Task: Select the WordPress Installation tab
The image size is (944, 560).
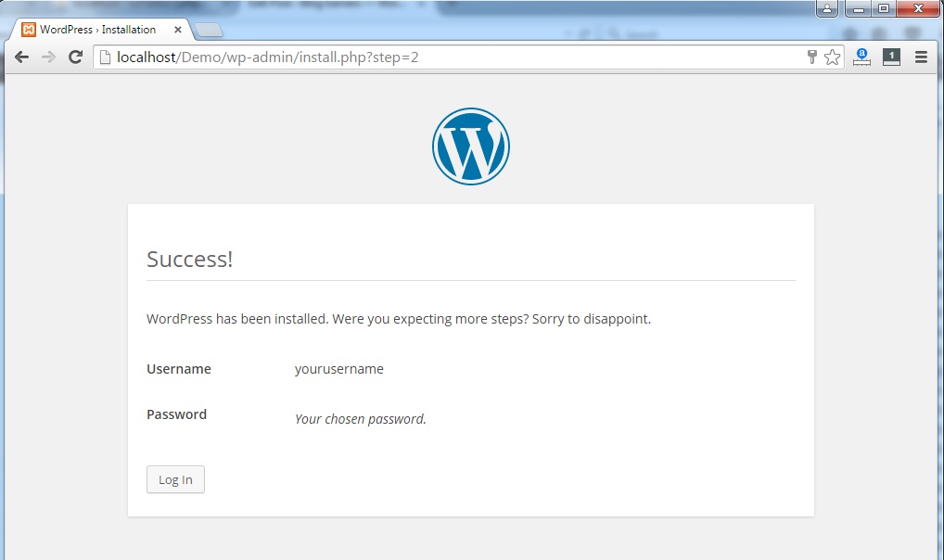Action: (x=102, y=30)
